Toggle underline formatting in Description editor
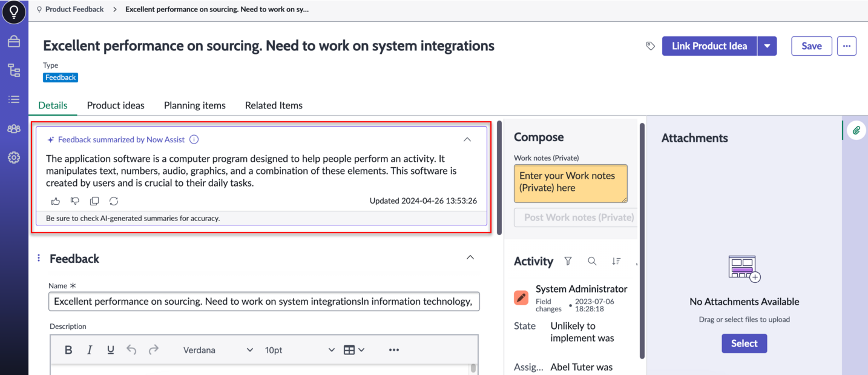Screen dimensions: 868x375 point(110,350)
